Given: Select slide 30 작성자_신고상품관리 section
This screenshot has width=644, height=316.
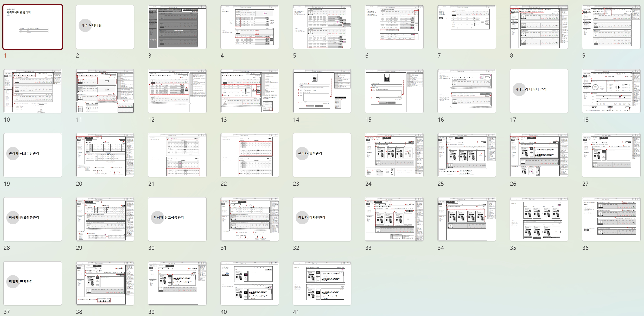Looking at the screenshot, I should click(177, 219).
